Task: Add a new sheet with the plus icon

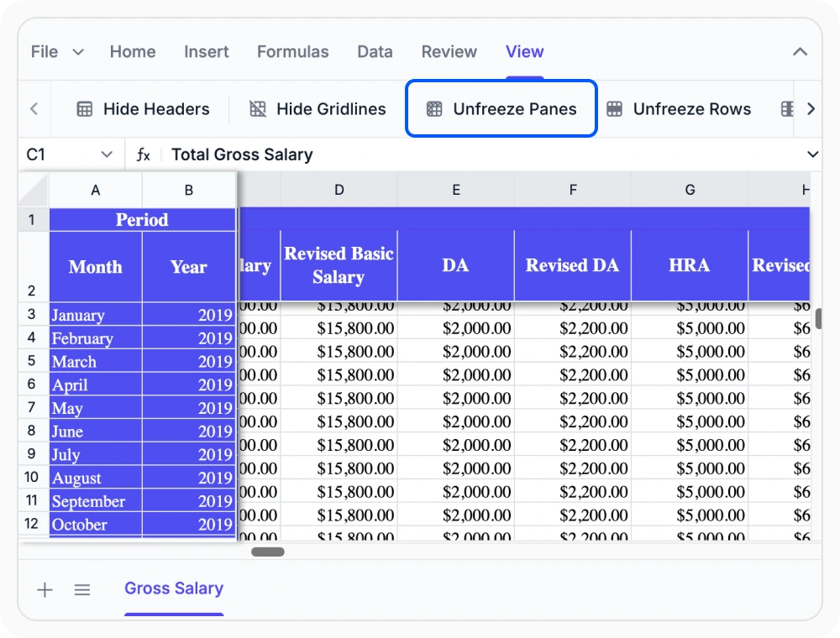Action: coord(45,590)
